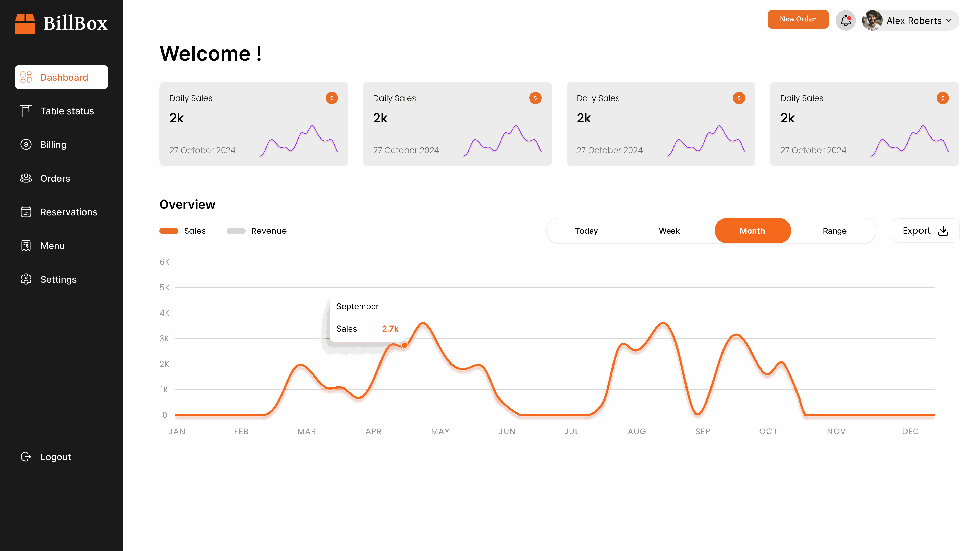Toggle the orange Sales legend swatch
The width and height of the screenshot is (980, 551).
tap(168, 231)
